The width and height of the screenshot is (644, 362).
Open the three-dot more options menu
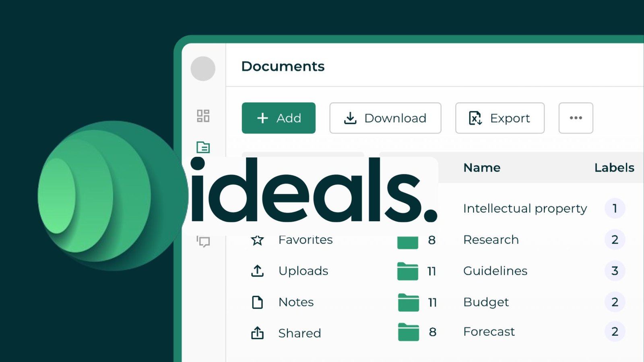click(x=576, y=118)
